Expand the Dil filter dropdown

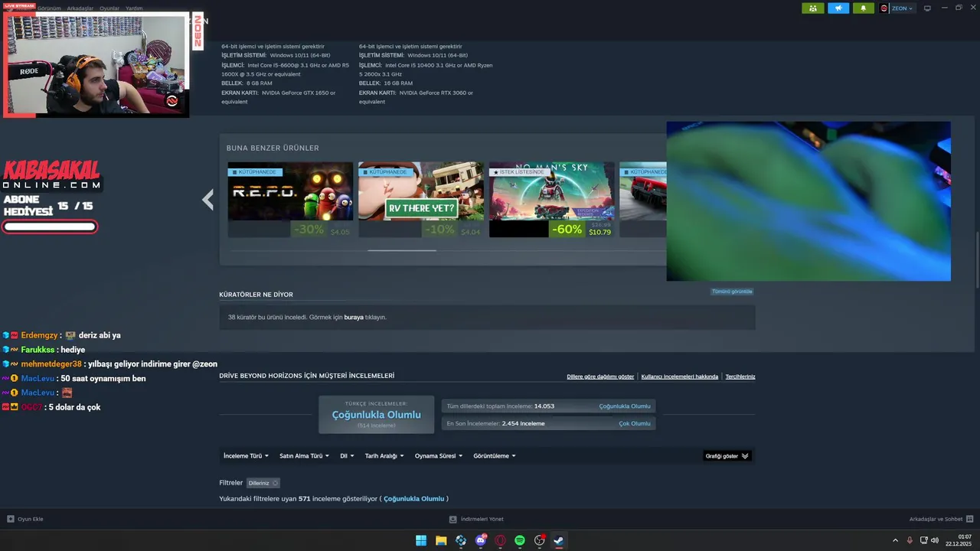[347, 456]
